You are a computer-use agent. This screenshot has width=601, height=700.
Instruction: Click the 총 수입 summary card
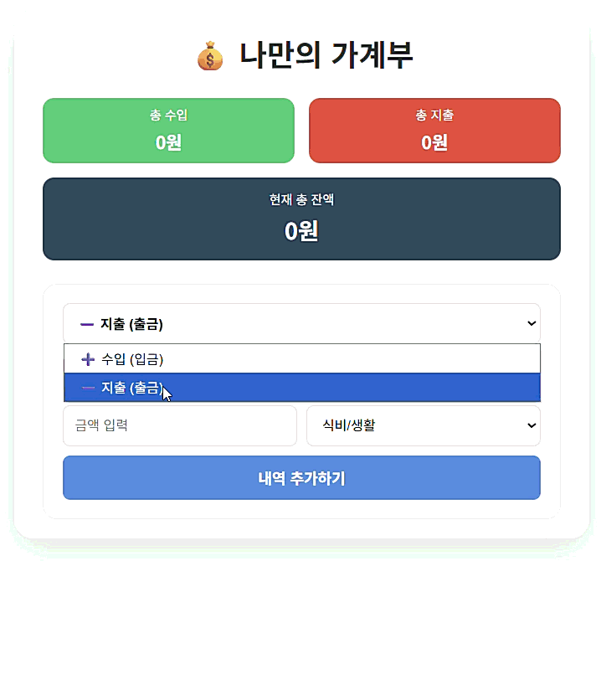click(x=168, y=131)
